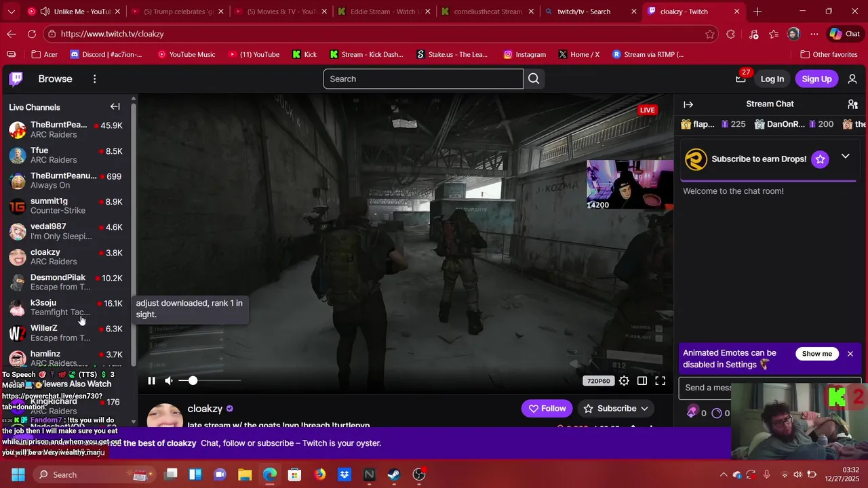Bookmark this page with the star icon
The width and height of the screenshot is (868, 488).
[710, 34]
